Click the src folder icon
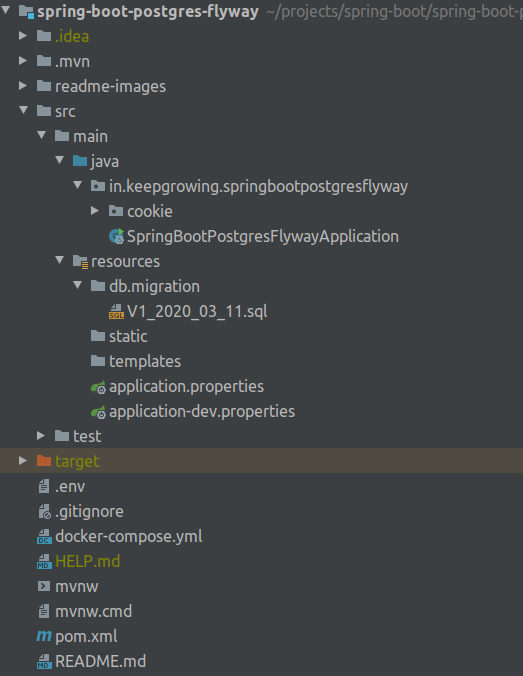The height and width of the screenshot is (676, 523). 44,111
